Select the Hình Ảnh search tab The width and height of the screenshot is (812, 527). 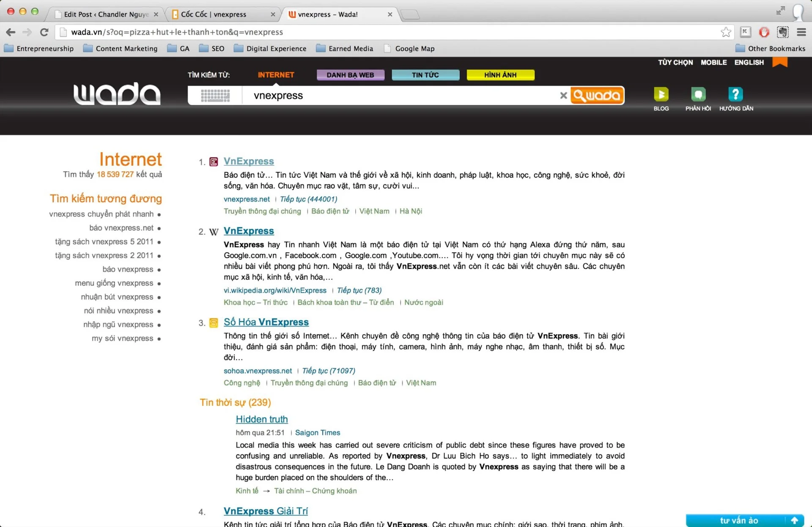point(500,75)
